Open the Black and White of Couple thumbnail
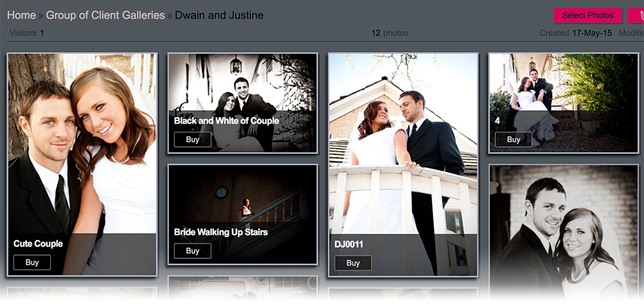This screenshot has height=304, width=644. [243, 103]
